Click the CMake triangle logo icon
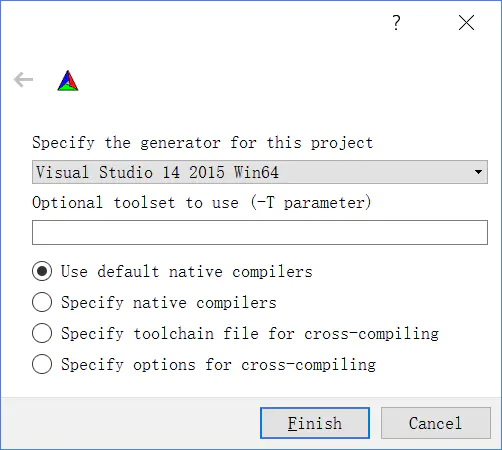502x450 pixels. coord(68,80)
